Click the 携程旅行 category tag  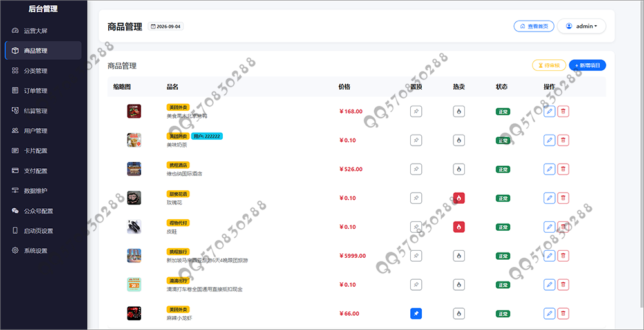[178, 251]
